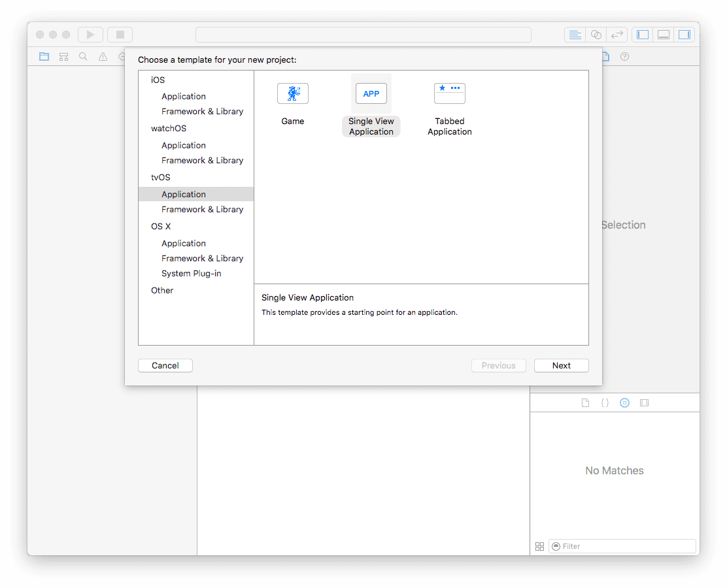Switch to the Version editor icon
This screenshot has height=588, width=727.
[x=617, y=35]
